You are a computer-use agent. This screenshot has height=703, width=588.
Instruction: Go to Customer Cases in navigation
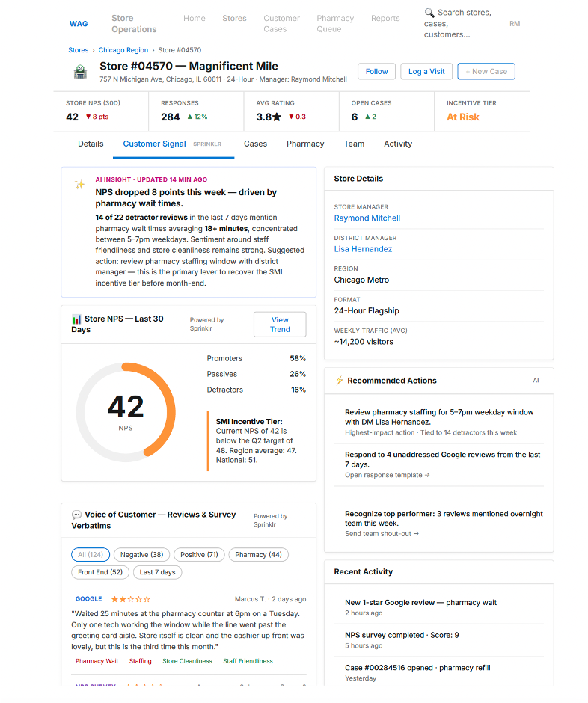pyautogui.click(x=282, y=24)
